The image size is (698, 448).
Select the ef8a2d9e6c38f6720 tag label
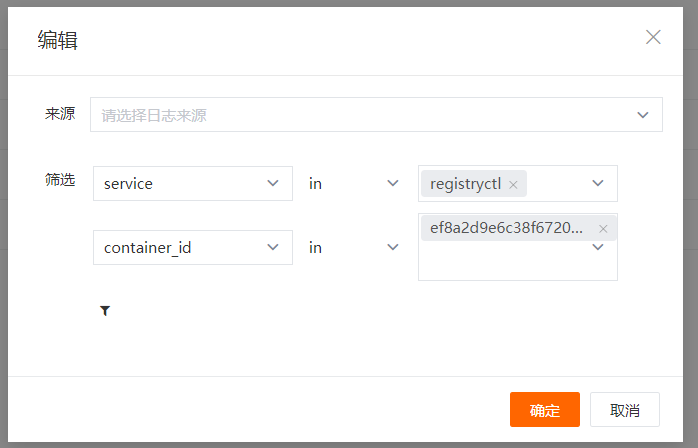507,228
